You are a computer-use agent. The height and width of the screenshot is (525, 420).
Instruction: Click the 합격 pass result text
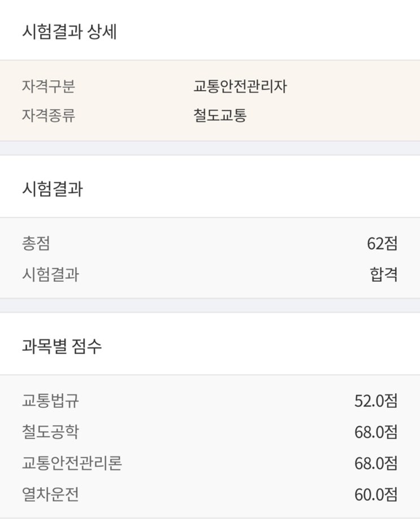click(x=384, y=275)
